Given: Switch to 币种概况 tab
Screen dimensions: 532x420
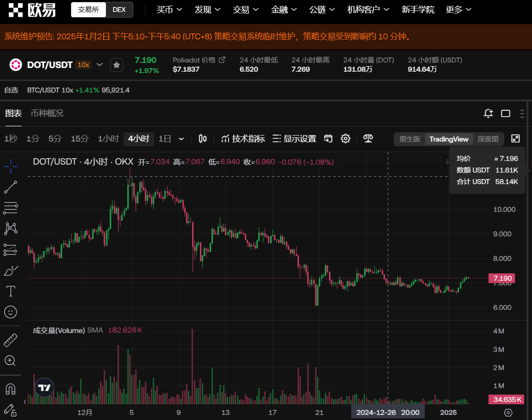Looking at the screenshot, I should tap(47, 113).
